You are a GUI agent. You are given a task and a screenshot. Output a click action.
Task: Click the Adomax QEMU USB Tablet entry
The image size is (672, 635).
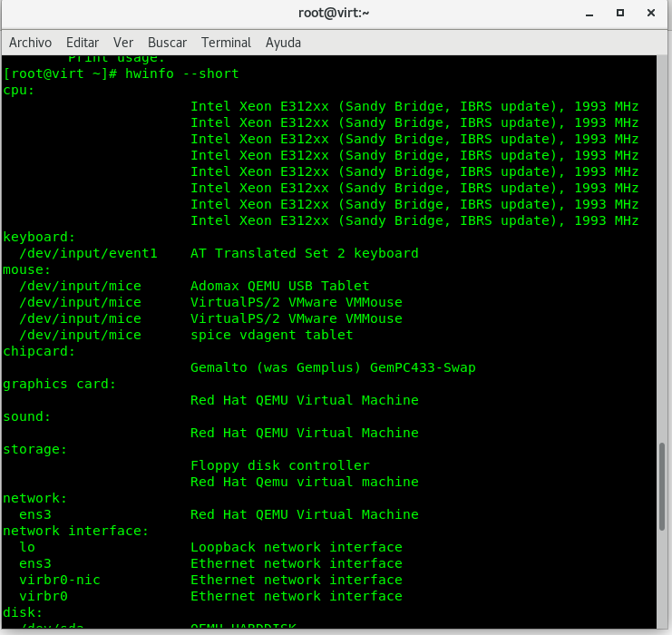click(279, 286)
